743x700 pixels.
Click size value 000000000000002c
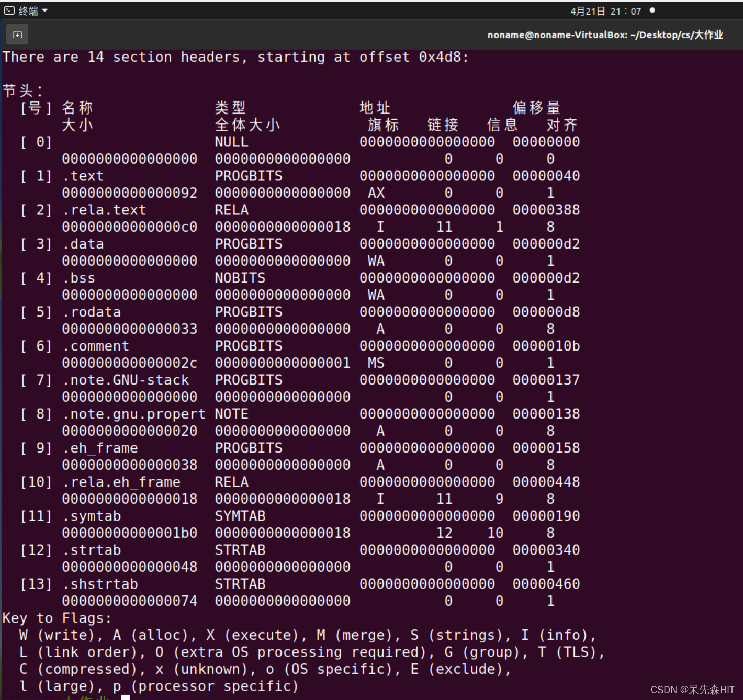click(130, 363)
